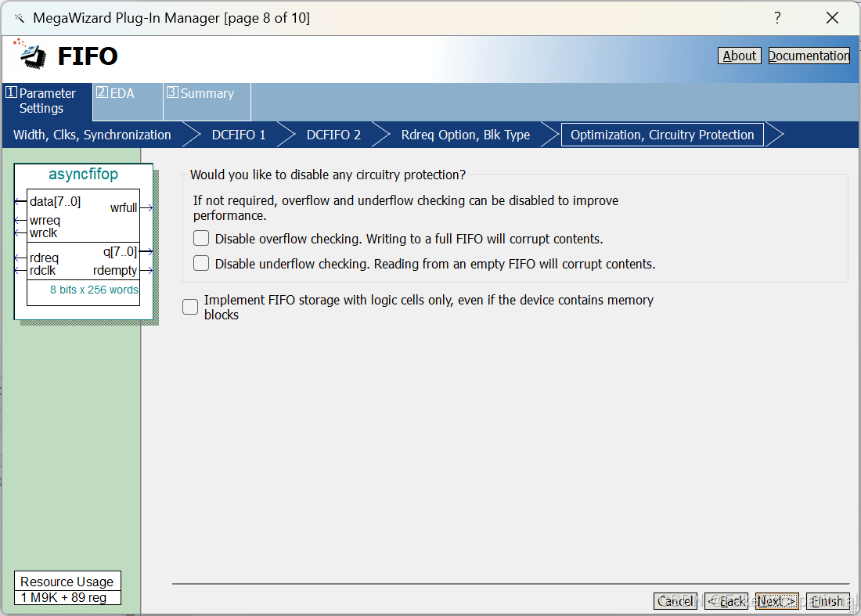Close the MegaWizard Plug-In Manager window

833,18
